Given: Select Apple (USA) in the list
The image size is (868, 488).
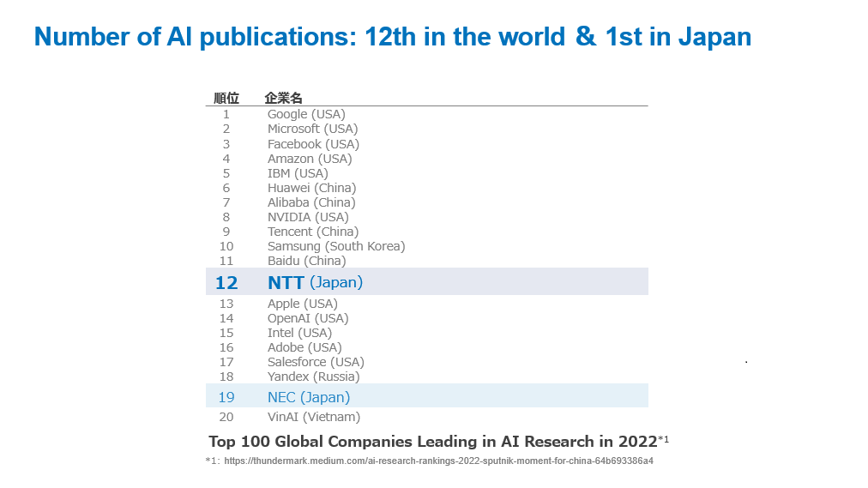Looking at the screenshot, I should pyautogui.click(x=302, y=304).
